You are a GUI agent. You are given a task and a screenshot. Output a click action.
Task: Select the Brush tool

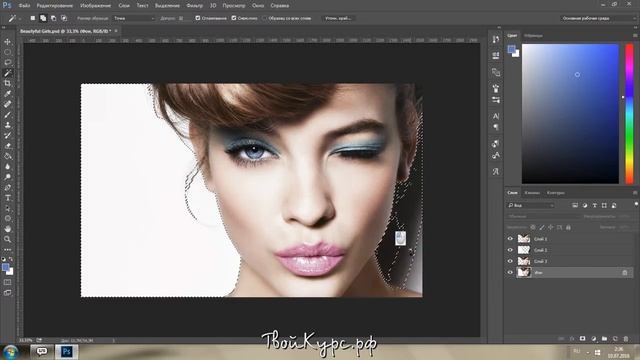click(7, 115)
